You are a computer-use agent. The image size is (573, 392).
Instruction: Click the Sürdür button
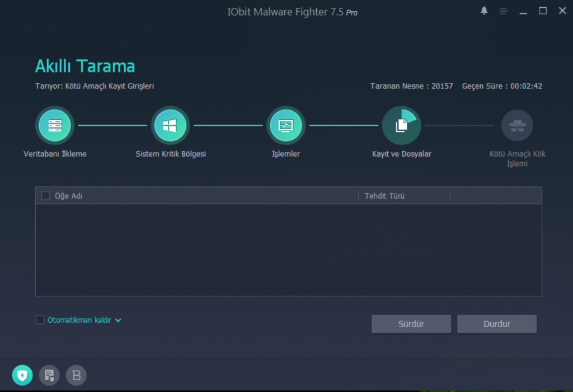point(411,324)
